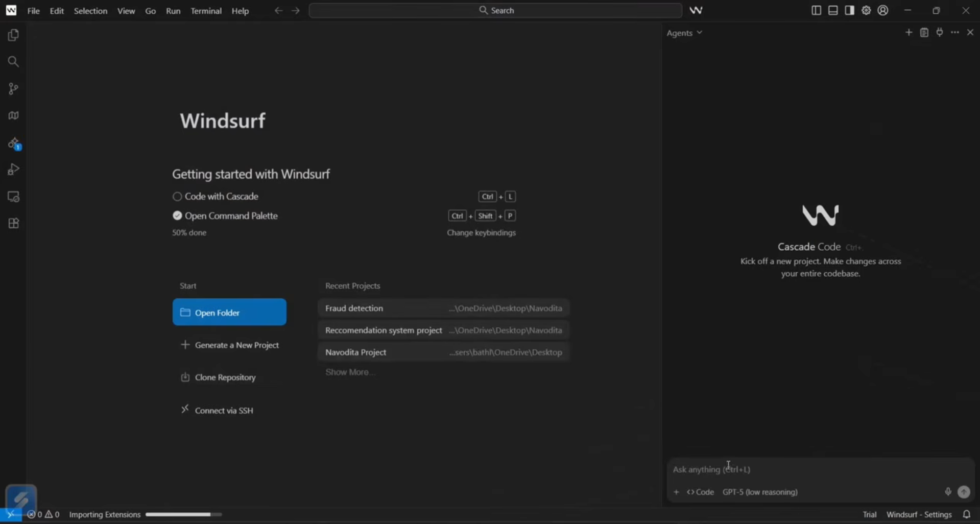
Task: Open Reccomendation system project entry
Action: click(x=443, y=330)
